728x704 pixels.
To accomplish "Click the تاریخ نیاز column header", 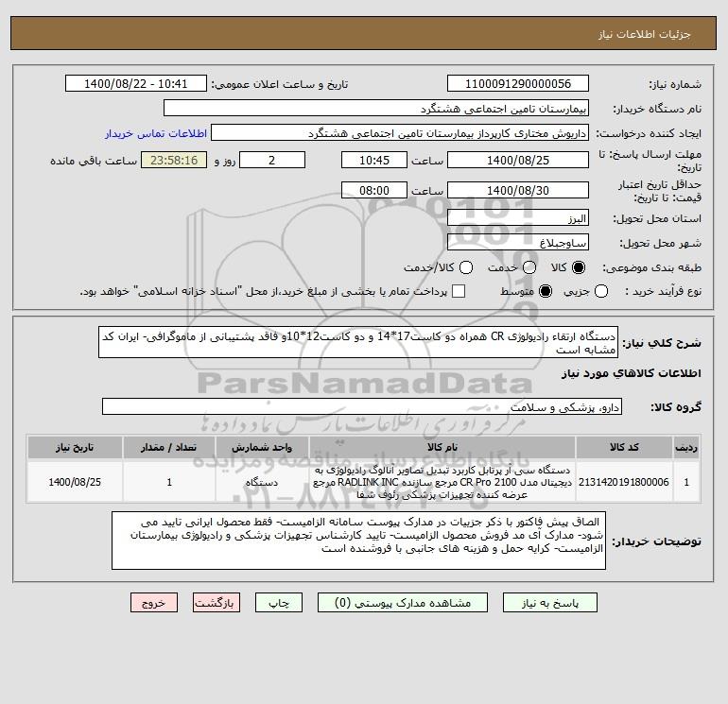I will tap(75, 447).
